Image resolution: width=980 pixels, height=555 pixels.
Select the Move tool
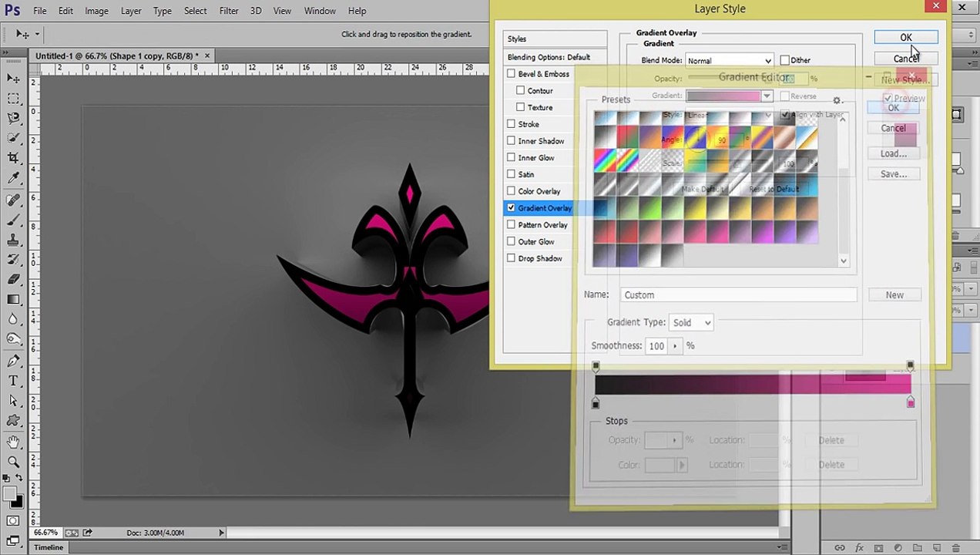(x=14, y=79)
